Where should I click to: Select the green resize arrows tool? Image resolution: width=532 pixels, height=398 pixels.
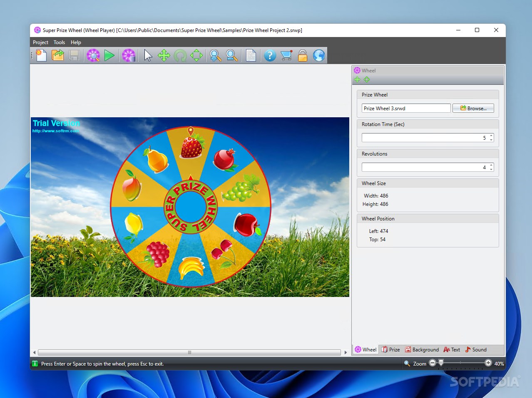point(196,55)
